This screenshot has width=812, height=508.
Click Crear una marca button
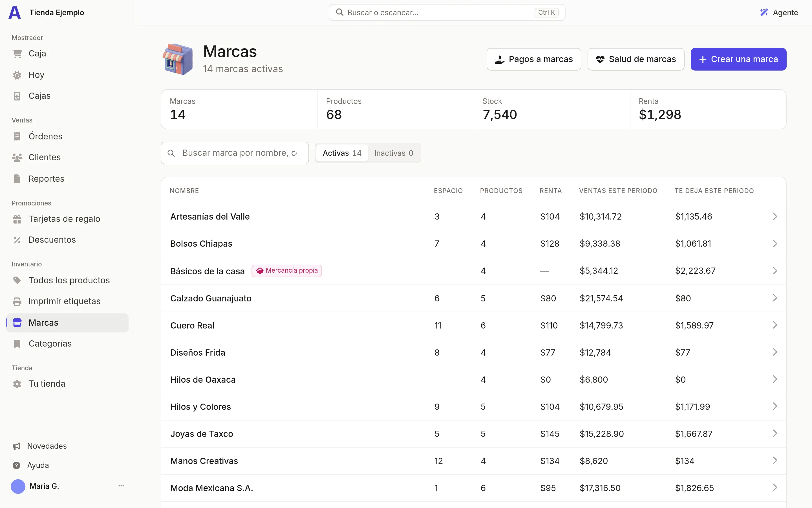(x=738, y=59)
